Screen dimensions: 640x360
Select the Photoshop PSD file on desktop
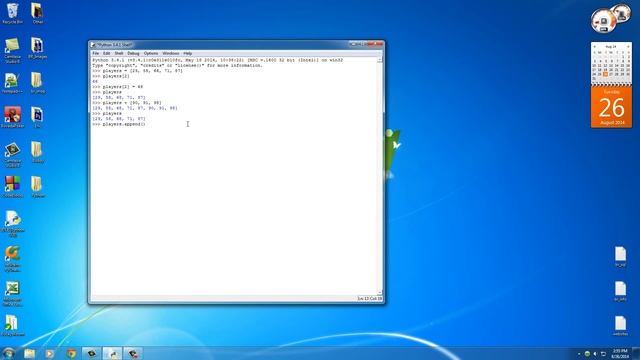point(38,118)
